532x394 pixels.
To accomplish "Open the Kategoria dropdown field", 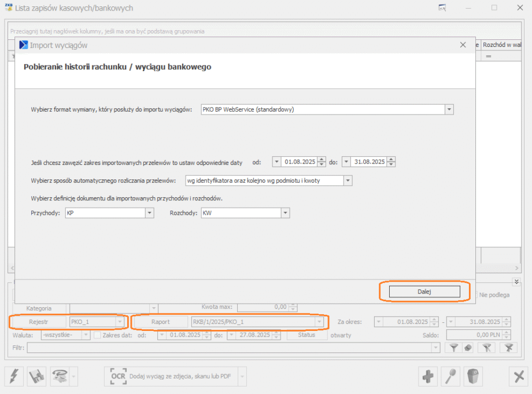I will (154, 308).
